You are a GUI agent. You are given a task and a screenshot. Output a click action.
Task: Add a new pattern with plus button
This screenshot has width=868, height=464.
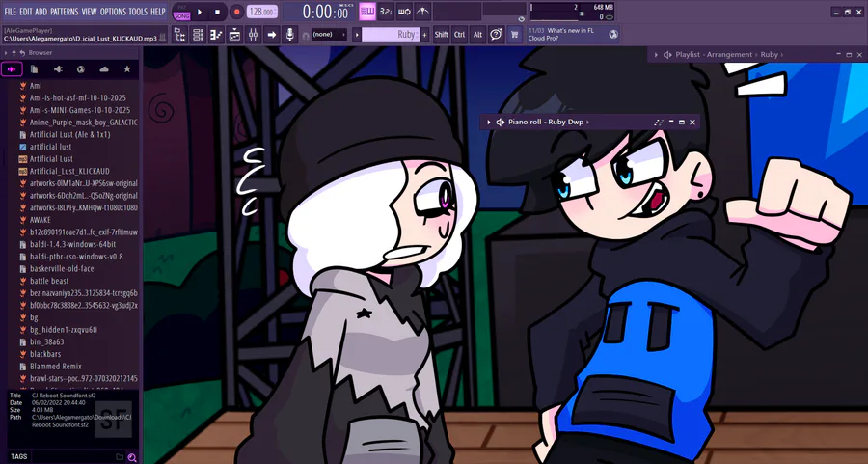pos(424,35)
